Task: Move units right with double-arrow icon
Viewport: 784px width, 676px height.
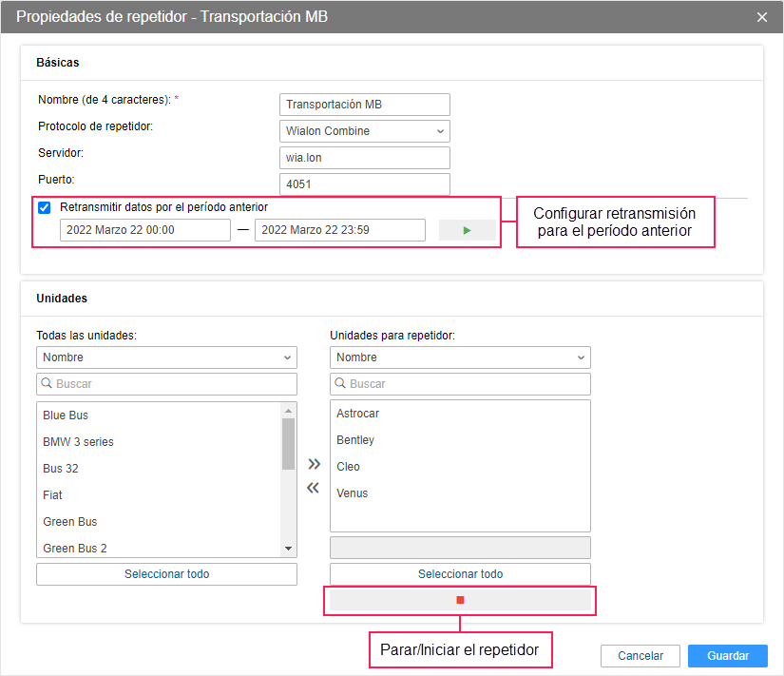Action: [x=314, y=464]
